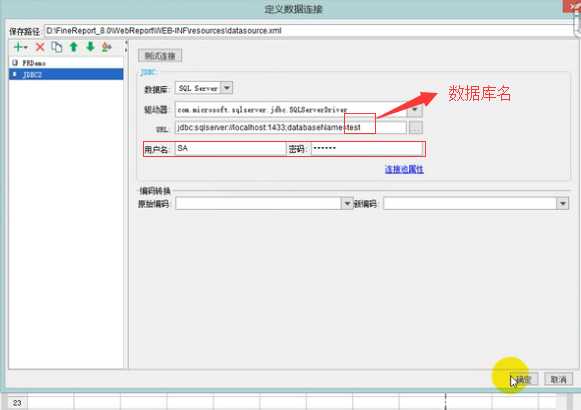Open the 连接池属性 link
Image resolution: width=581 pixels, height=410 pixels.
coord(404,169)
